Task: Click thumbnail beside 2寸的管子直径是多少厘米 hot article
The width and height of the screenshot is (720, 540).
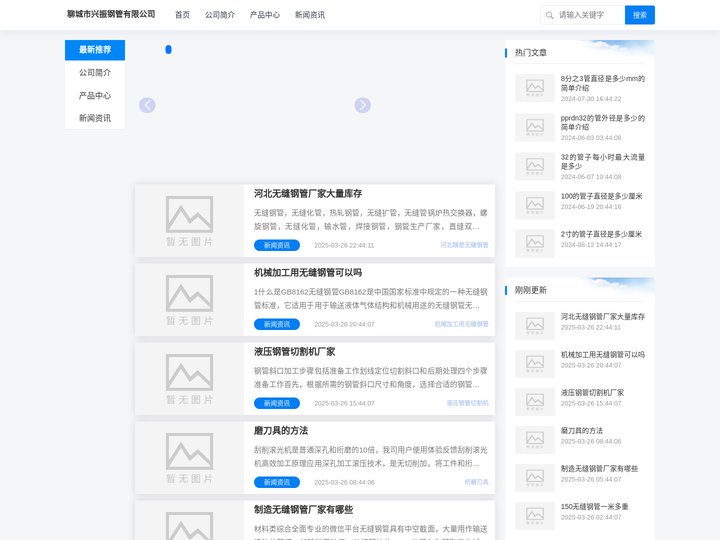Action: (x=534, y=243)
